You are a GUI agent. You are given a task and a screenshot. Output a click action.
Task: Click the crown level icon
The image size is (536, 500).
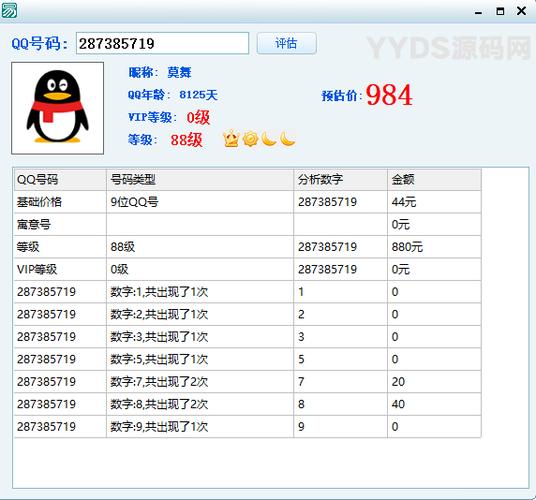tap(231, 139)
